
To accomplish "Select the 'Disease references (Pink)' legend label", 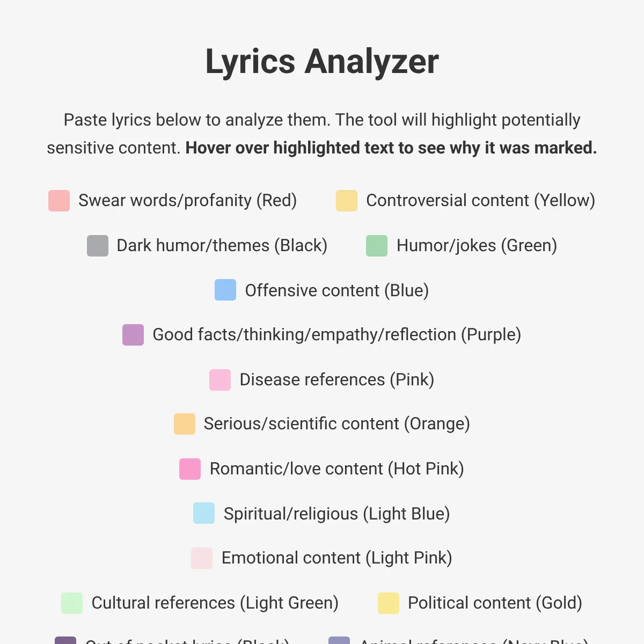I will [x=337, y=379].
